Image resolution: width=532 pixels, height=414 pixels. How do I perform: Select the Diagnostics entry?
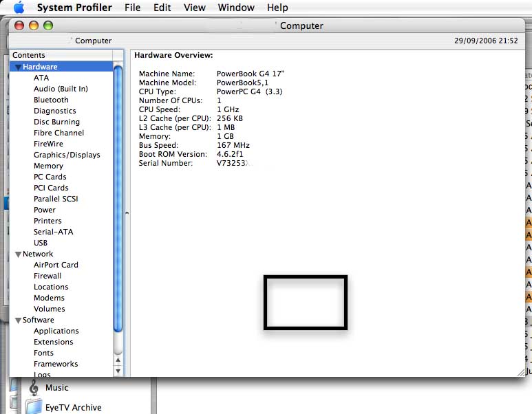[54, 111]
